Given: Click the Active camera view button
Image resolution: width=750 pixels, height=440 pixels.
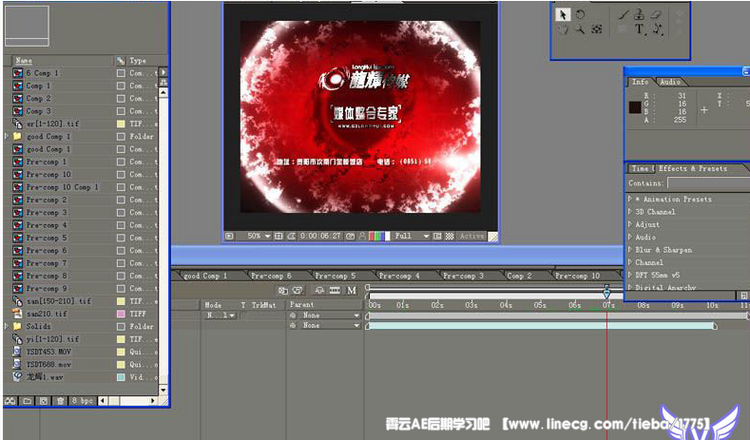Looking at the screenshot, I should pyautogui.click(x=472, y=236).
